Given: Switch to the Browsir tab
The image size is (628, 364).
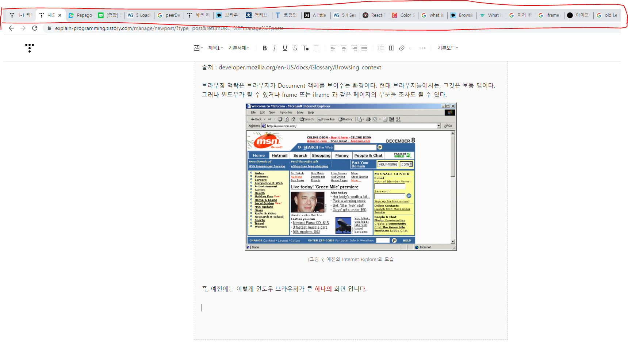Looking at the screenshot, I should coord(462,15).
